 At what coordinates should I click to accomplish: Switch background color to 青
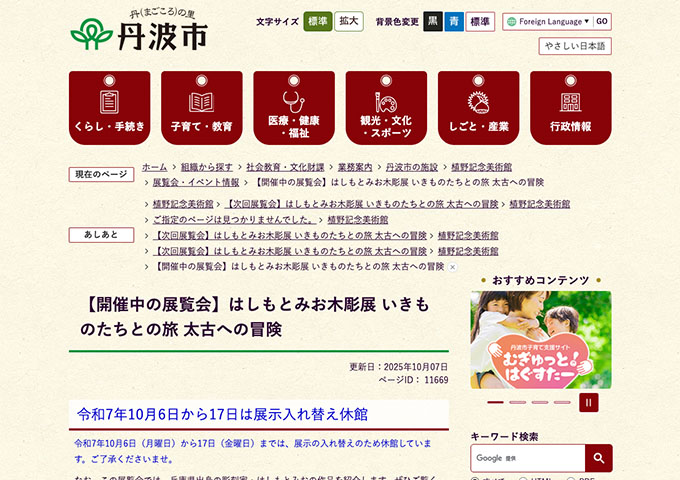[454, 21]
